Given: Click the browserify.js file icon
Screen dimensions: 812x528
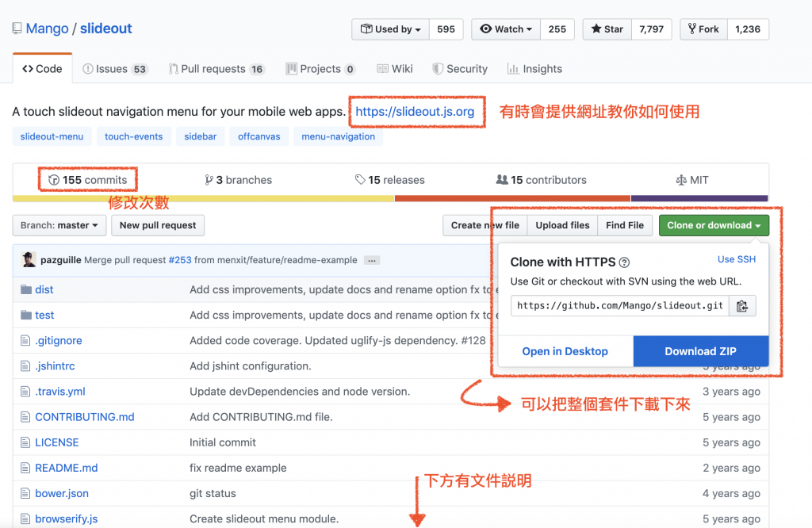Looking at the screenshot, I should 25,518.
